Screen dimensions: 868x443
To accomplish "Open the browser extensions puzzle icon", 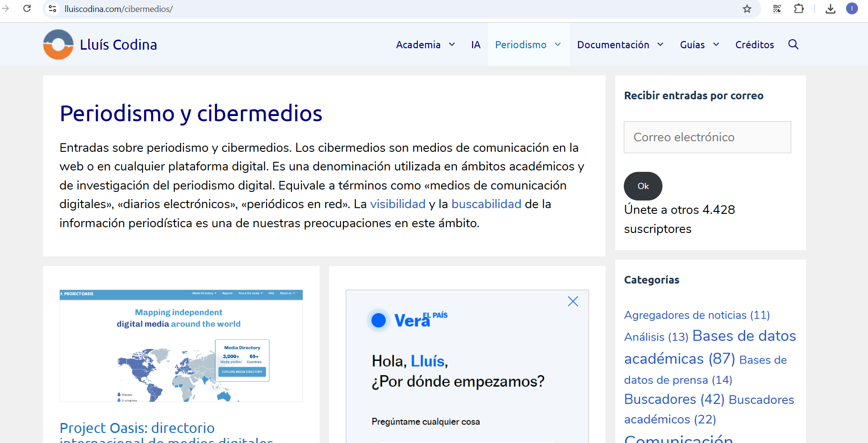I will [799, 9].
